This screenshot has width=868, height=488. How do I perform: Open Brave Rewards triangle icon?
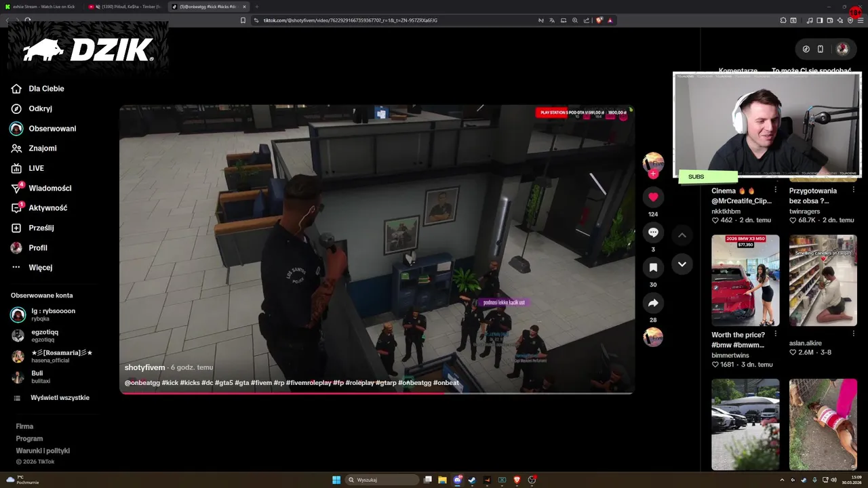610,20
